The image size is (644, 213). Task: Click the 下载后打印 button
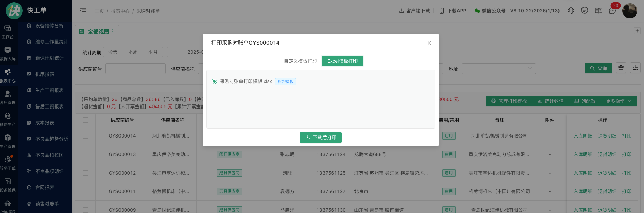[320, 138]
